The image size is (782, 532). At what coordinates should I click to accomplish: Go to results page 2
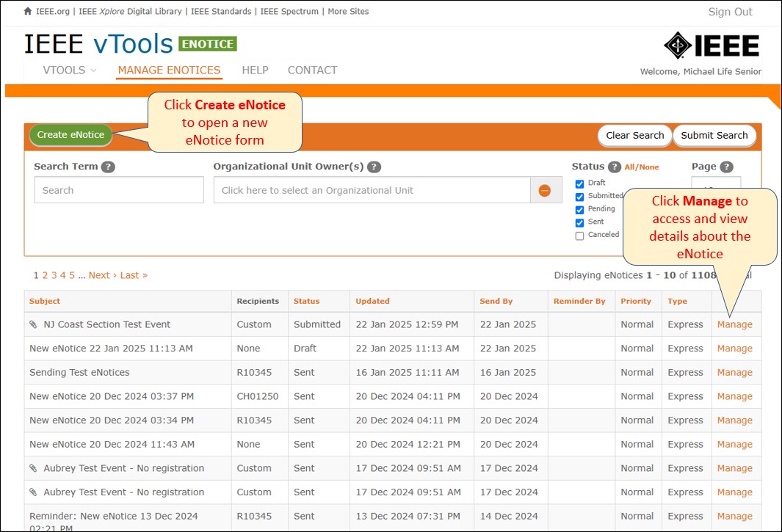(x=45, y=275)
